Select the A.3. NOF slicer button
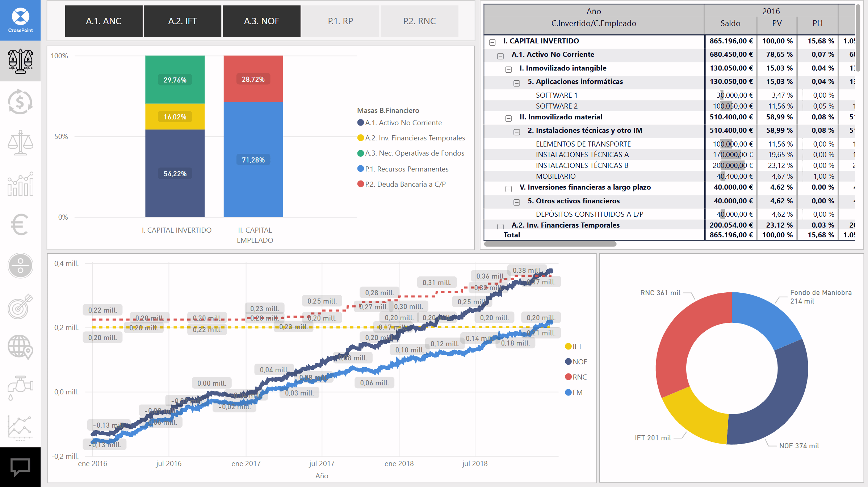Viewport: 868px width, 487px height. (x=261, y=21)
